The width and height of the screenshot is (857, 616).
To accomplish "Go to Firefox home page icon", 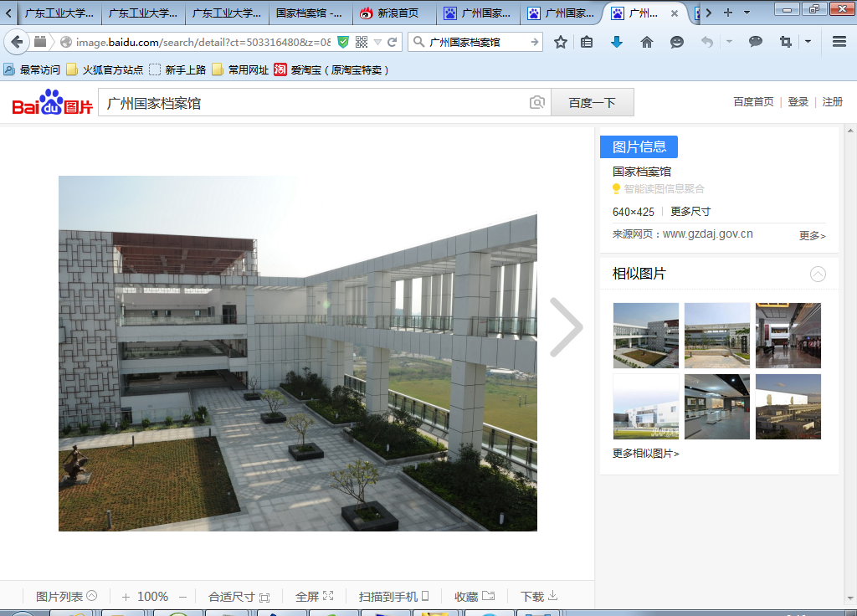I will (x=647, y=42).
